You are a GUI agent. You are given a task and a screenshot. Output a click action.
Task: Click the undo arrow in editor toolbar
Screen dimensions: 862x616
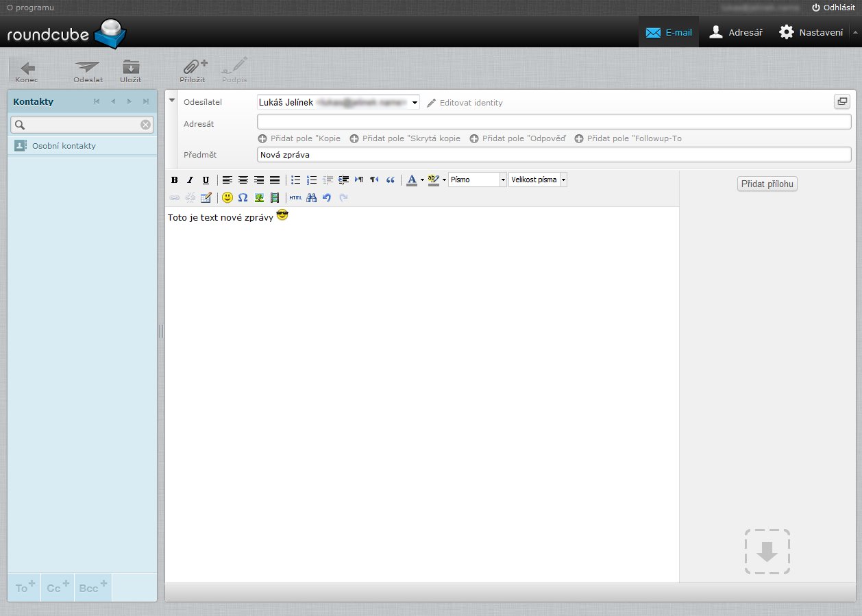click(327, 197)
